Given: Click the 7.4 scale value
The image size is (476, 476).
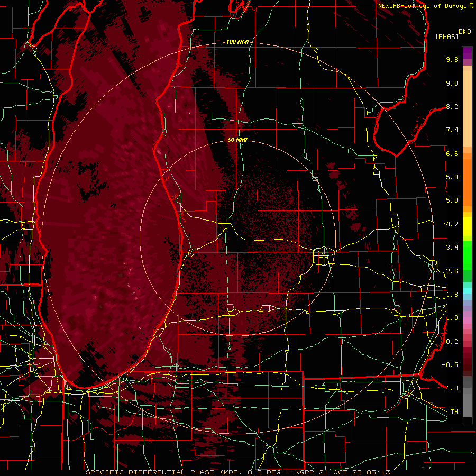Looking at the screenshot, I should tap(452, 130).
